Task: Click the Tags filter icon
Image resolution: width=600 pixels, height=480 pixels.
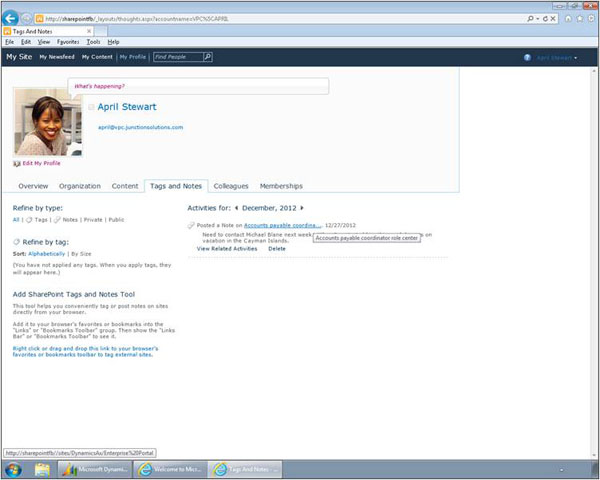Action: [29, 220]
